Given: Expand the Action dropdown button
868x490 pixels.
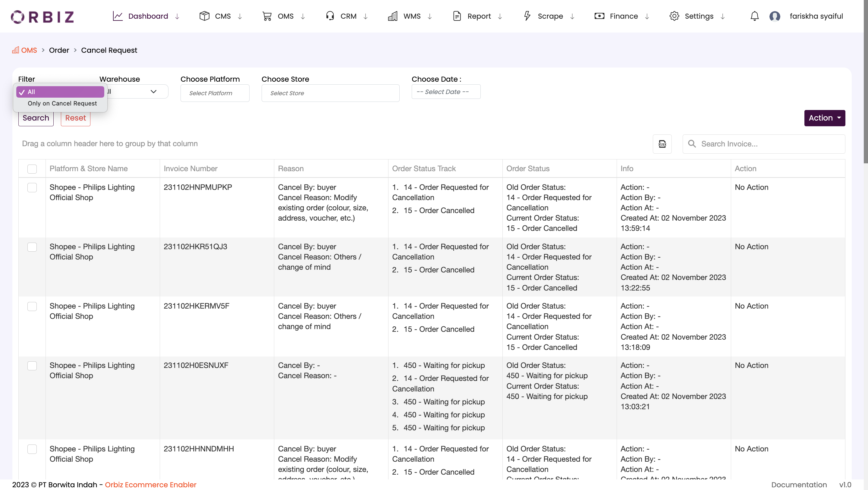Looking at the screenshot, I should click(825, 118).
